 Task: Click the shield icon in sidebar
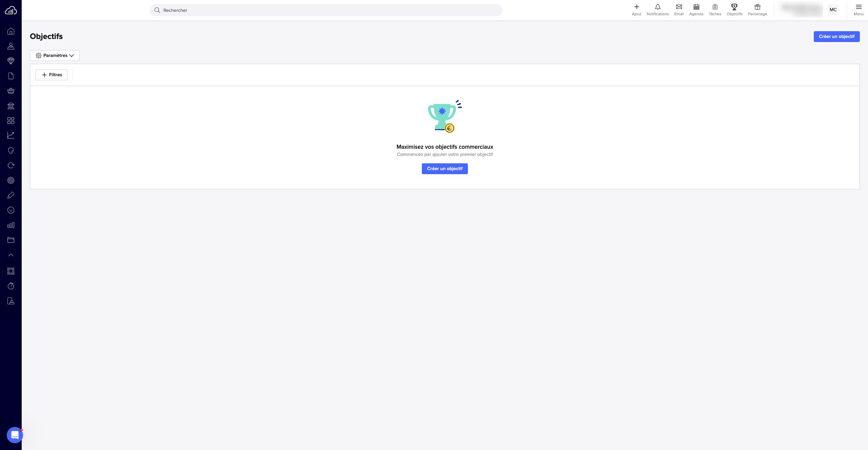click(x=11, y=150)
